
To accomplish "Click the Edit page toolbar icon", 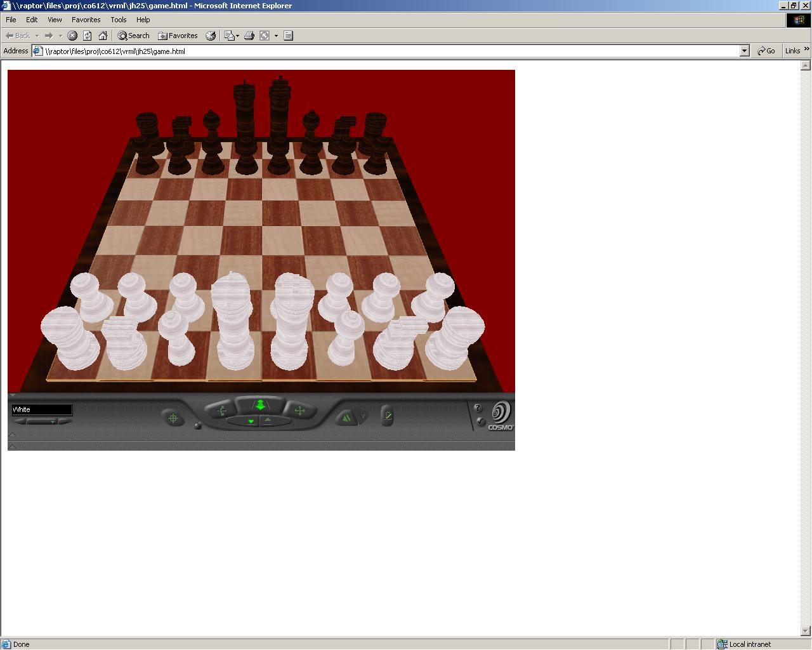I will (x=265, y=36).
